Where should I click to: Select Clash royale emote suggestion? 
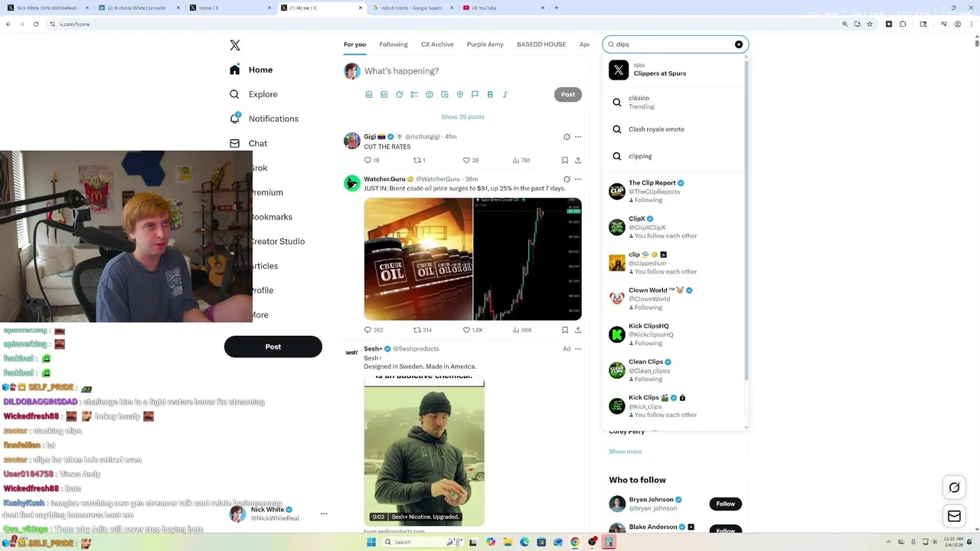[x=673, y=129]
